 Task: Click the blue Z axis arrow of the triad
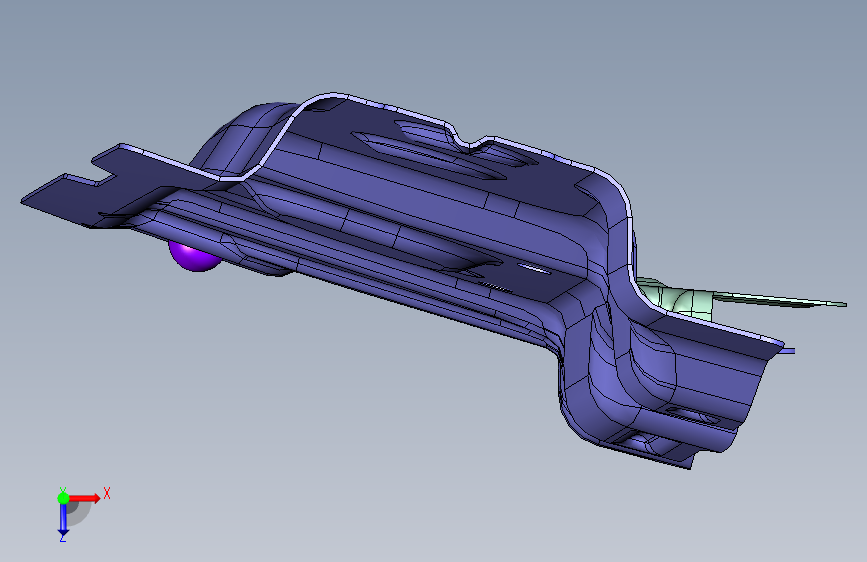tap(63, 520)
